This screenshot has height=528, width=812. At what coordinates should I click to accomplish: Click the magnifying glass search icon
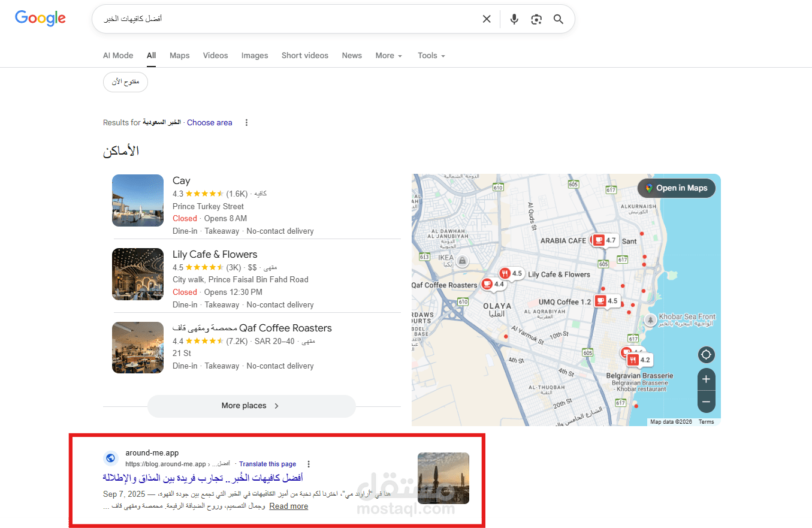[559, 19]
